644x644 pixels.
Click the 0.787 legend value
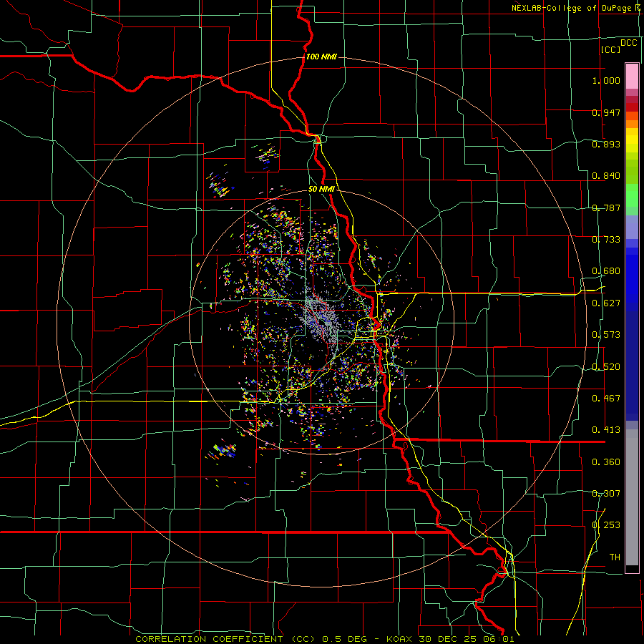pos(606,208)
